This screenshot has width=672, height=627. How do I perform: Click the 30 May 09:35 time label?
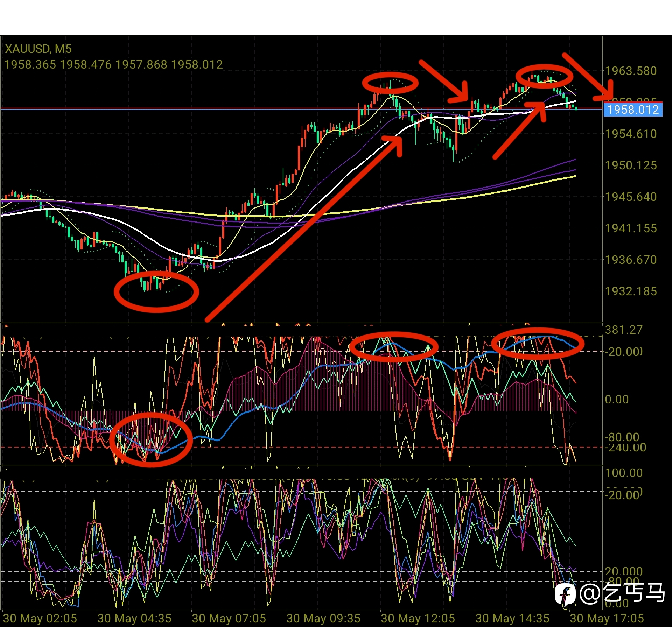(323, 618)
